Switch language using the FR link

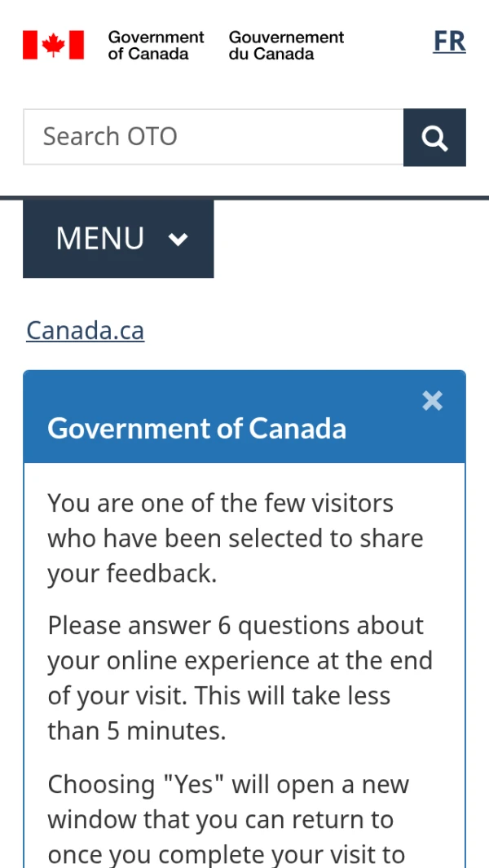(449, 42)
